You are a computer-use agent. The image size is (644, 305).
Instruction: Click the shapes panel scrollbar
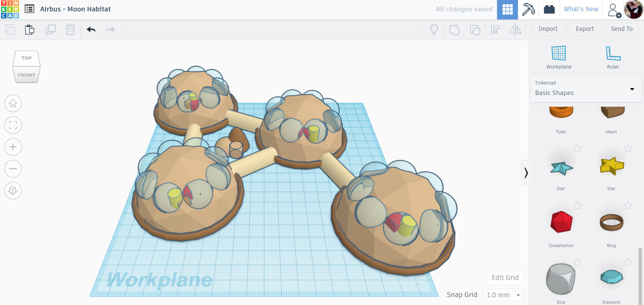tap(640, 276)
